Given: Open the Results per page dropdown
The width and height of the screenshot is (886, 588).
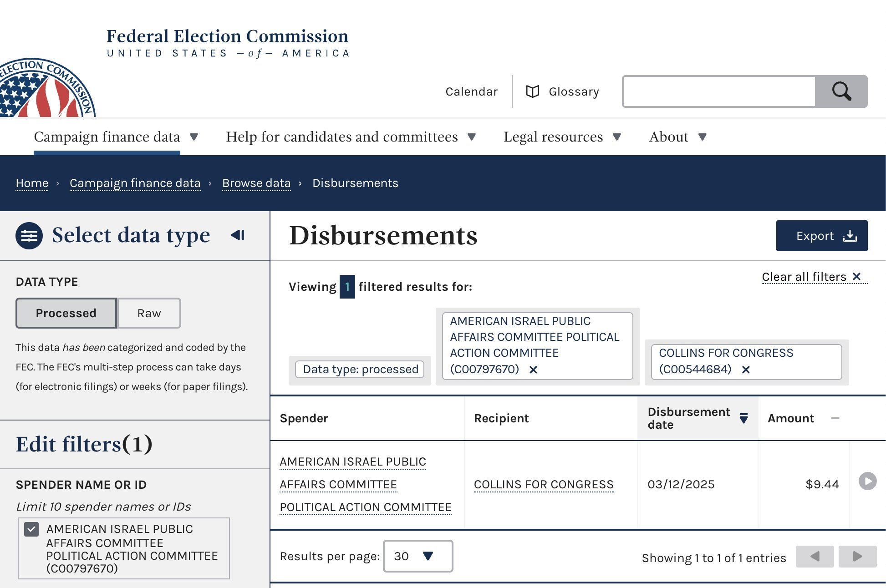Looking at the screenshot, I should 418,556.
